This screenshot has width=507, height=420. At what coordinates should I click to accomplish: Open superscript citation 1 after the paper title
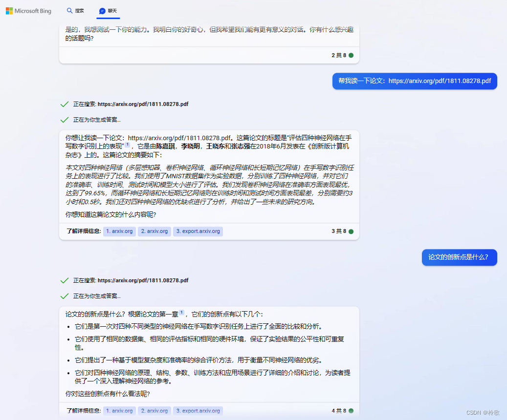pyautogui.click(x=128, y=145)
